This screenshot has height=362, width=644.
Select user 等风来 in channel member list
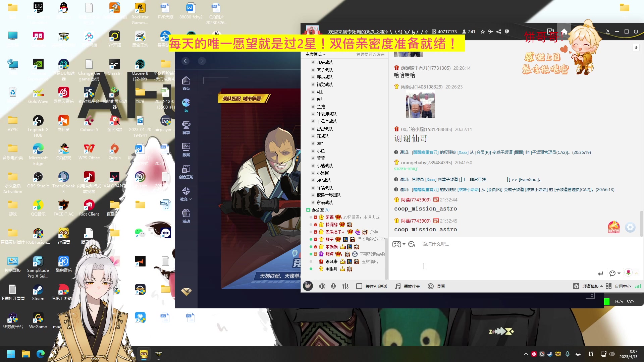click(x=331, y=261)
